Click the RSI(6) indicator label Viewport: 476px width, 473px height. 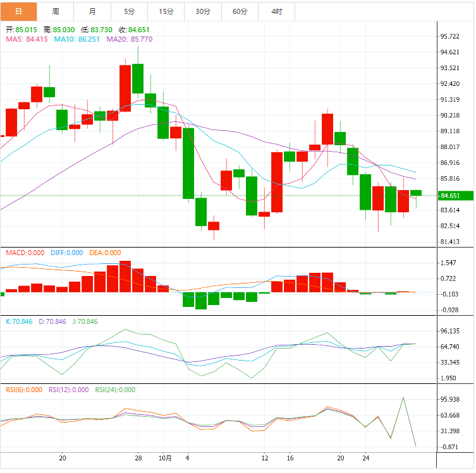(23, 390)
